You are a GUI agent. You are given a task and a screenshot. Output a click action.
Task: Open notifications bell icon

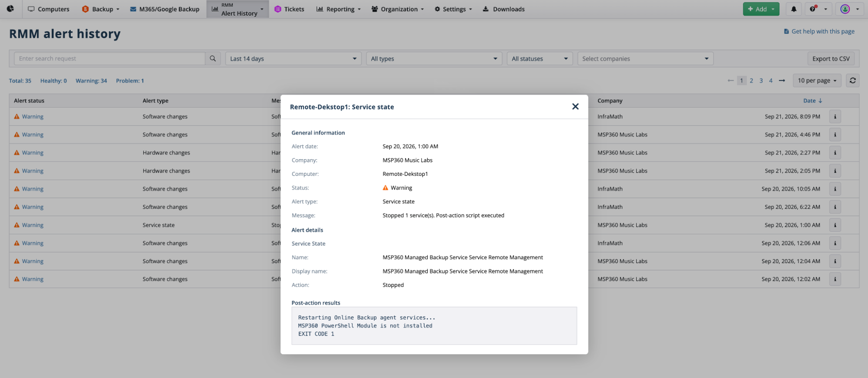point(794,9)
